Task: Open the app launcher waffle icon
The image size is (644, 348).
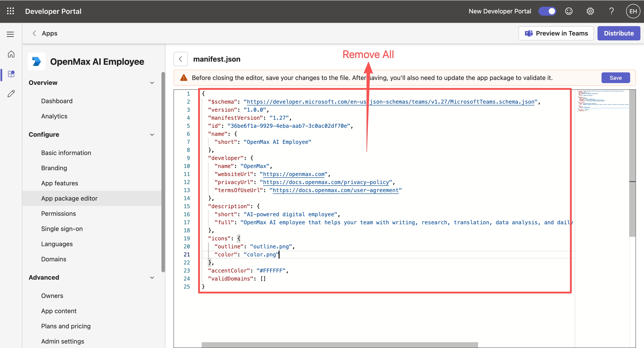Action: point(11,11)
